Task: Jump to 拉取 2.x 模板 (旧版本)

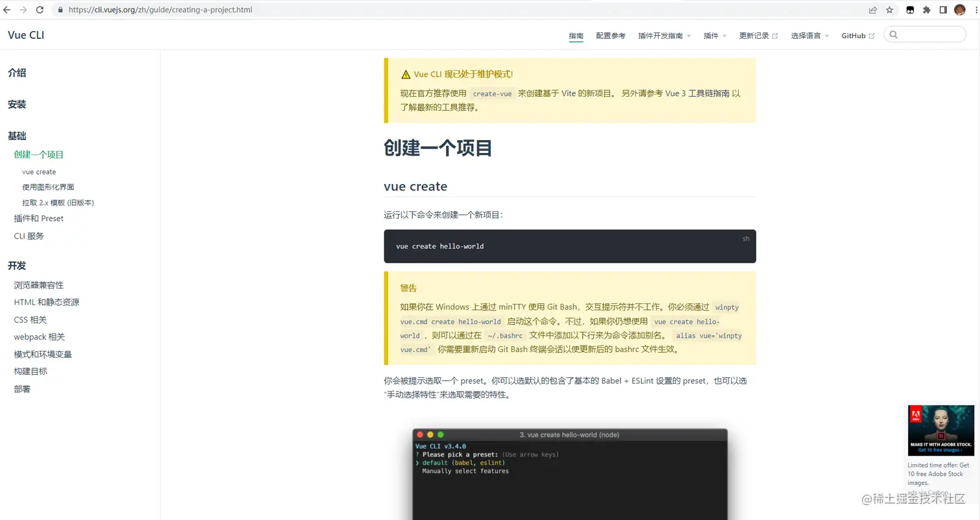Action: pyautogui.click(x=58, y=202)
